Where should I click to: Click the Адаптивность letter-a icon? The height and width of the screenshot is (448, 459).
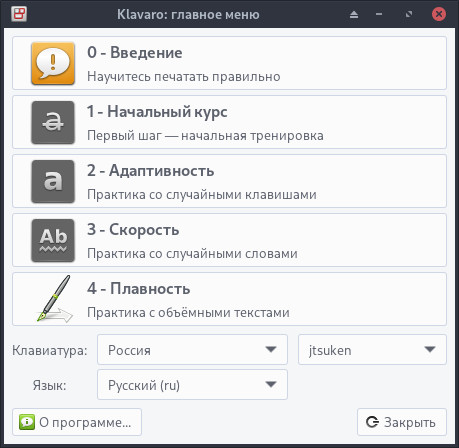53,181
